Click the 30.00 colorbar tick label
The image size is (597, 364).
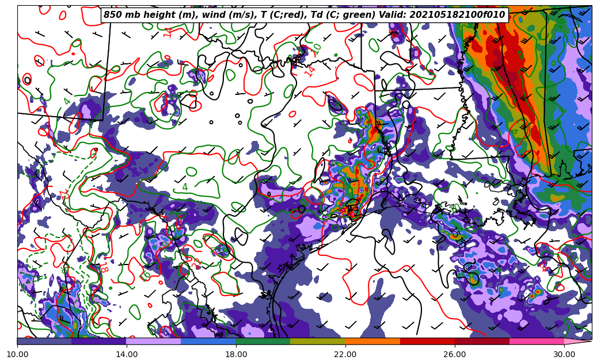564,354
